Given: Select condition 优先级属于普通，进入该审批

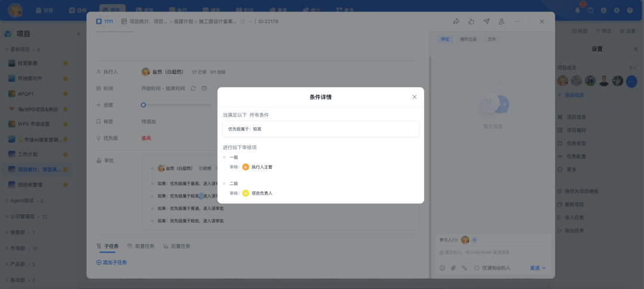Looking at the screenshot, I should [191, 208].
